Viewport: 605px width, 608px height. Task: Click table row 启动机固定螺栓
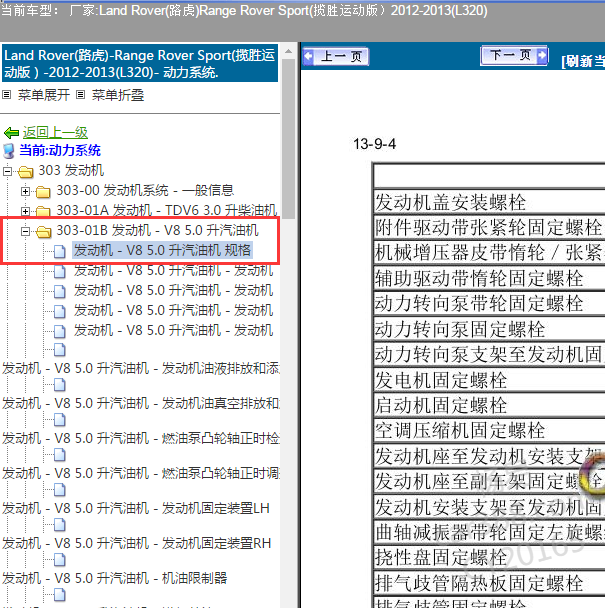click(x=489, y=406)
